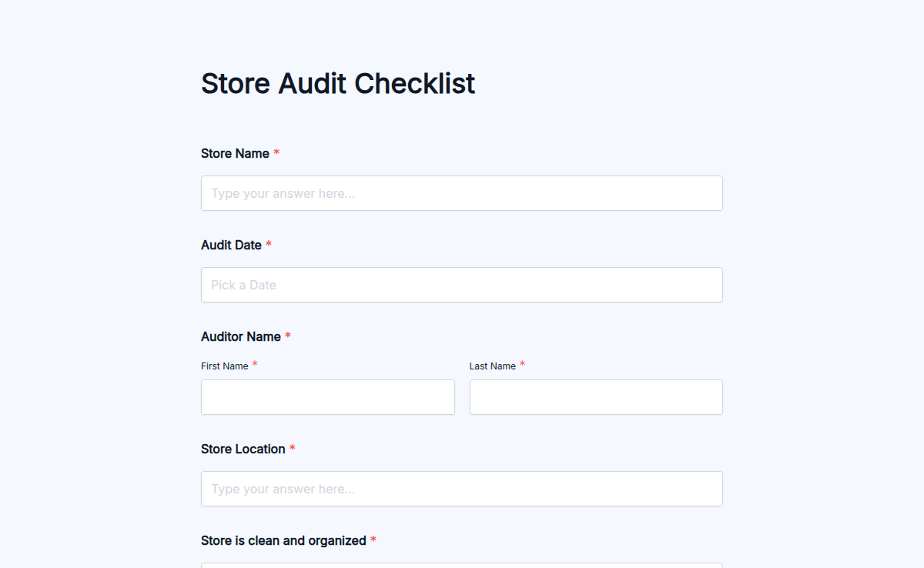Click the red asterisk next to Last Name
The height and width of the screenshot is (568, 924).
coord(522,365)
